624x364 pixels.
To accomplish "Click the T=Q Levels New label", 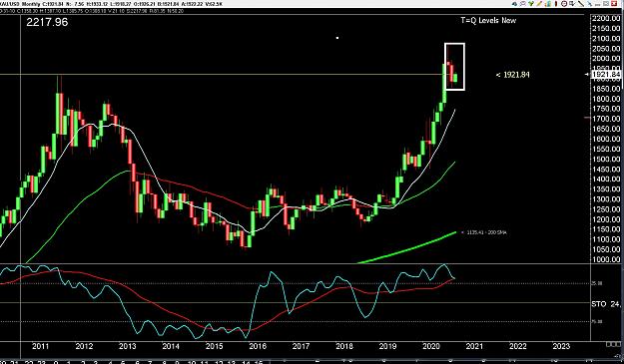I will tap(488, 20).
